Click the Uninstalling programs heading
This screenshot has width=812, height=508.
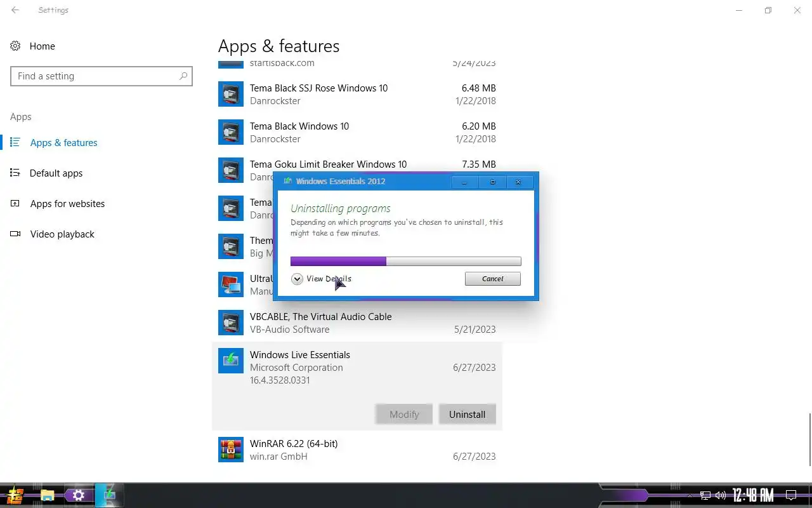341,208
